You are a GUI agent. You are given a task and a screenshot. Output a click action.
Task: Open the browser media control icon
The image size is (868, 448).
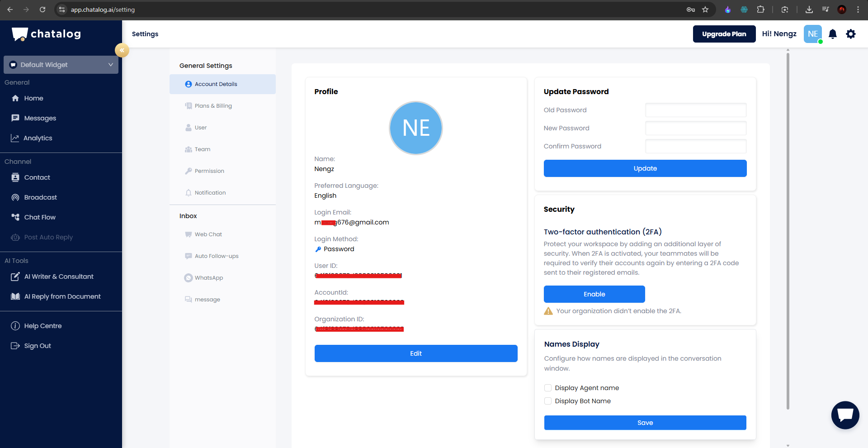pyautogui.click(x=826, y=10)
